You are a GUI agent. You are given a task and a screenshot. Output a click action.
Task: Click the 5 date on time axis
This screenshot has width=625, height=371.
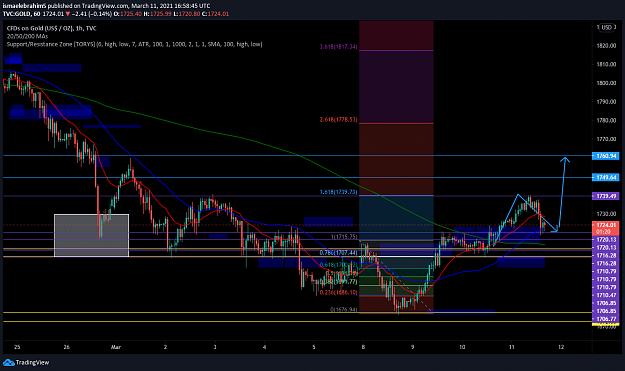coord(314,347)
